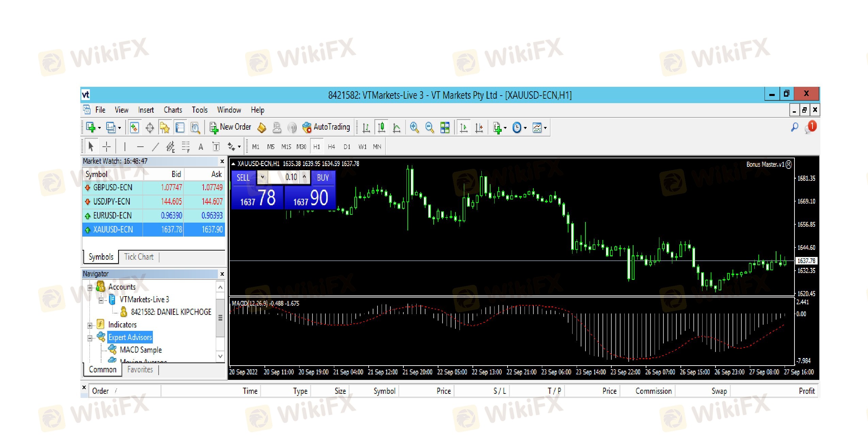Select the text A tool

tap(201, 147)
